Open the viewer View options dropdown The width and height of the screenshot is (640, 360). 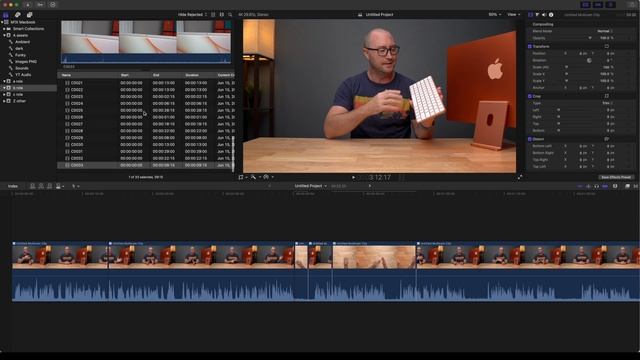513,15
